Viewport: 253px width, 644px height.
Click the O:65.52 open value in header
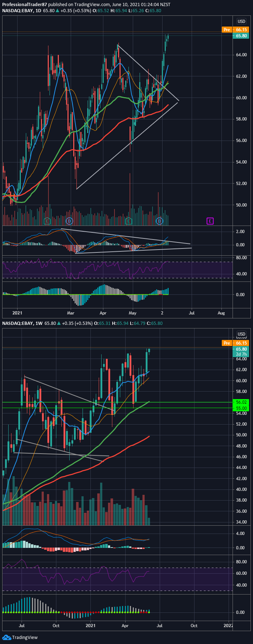(101, 11)
